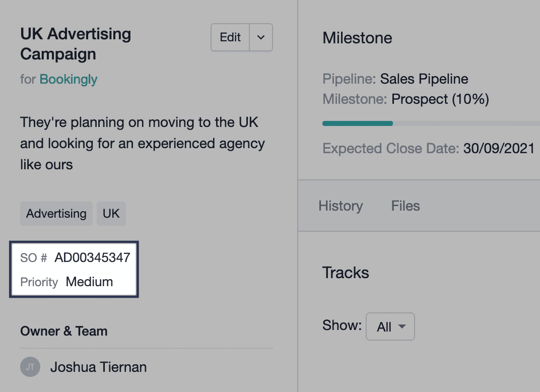Click the SO number value AD00345347
The height and width of the screenshot is (392, 540).
pos(92,257)
